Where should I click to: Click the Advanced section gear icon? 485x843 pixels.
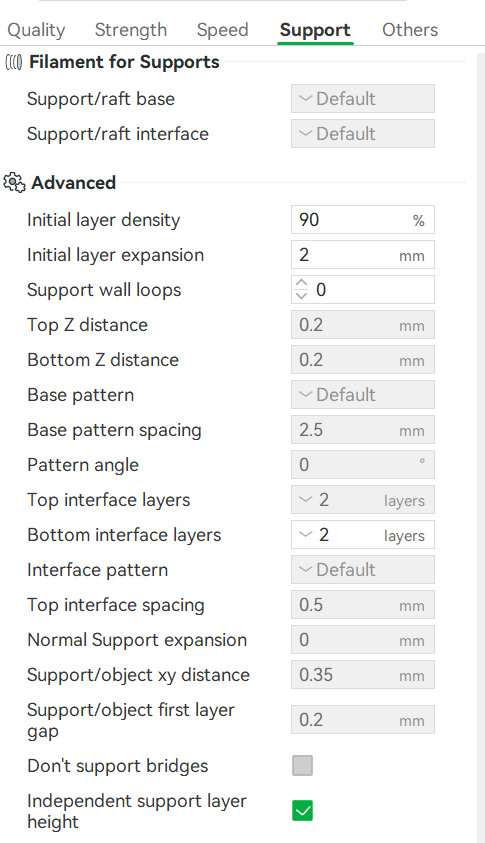pos(14,183)
